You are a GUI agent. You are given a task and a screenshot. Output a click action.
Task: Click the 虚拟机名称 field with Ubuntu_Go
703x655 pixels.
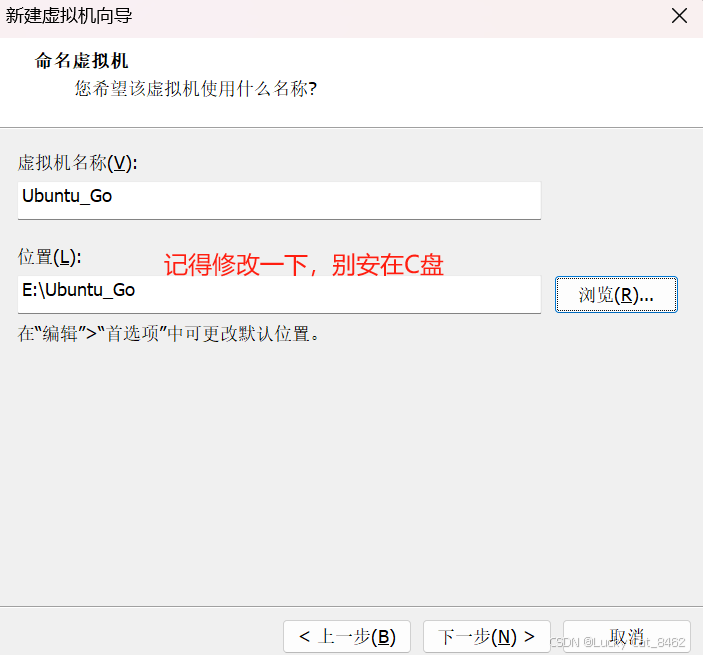point(279,200)
